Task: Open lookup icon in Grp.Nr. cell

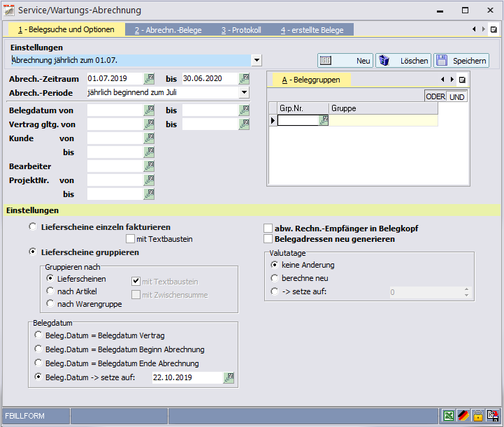Action: pos(324,120)
